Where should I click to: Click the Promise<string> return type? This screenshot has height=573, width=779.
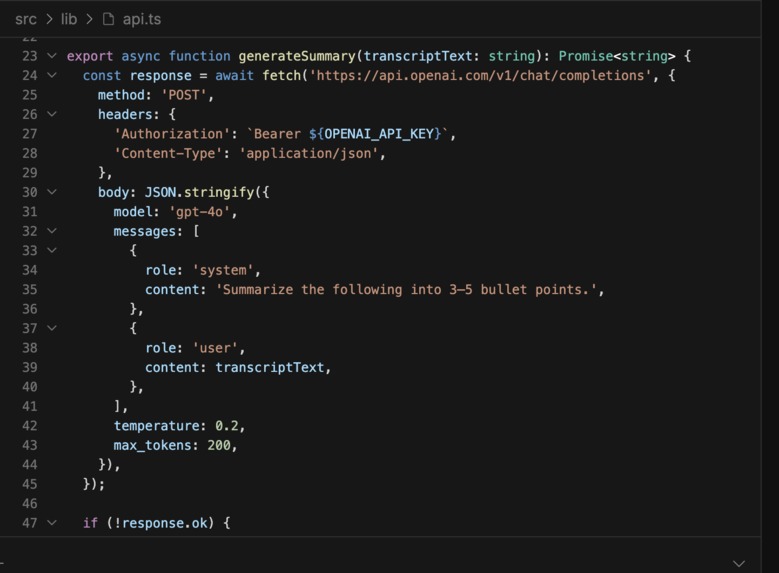pyautogui.click(x=617, y=56)
